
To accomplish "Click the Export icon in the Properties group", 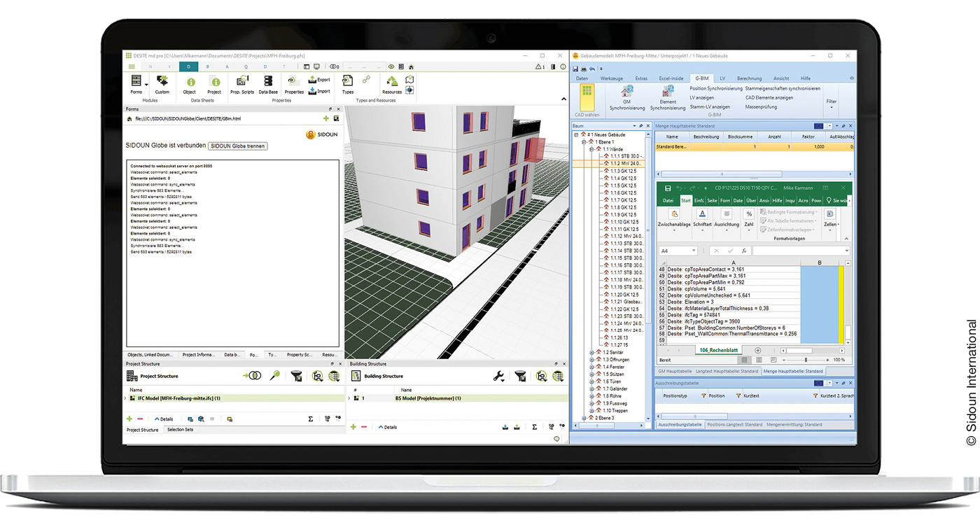I will coord(319,79).
